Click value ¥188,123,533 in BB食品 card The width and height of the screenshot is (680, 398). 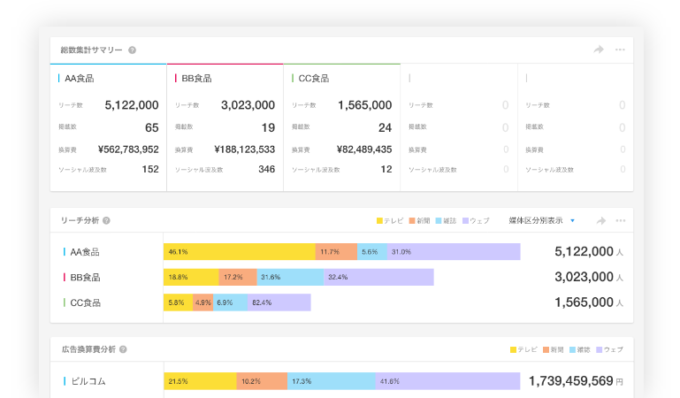point(245,150)
